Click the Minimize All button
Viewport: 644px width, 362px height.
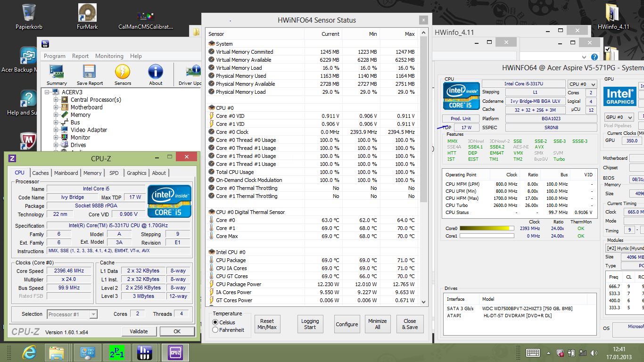point(378,324)
